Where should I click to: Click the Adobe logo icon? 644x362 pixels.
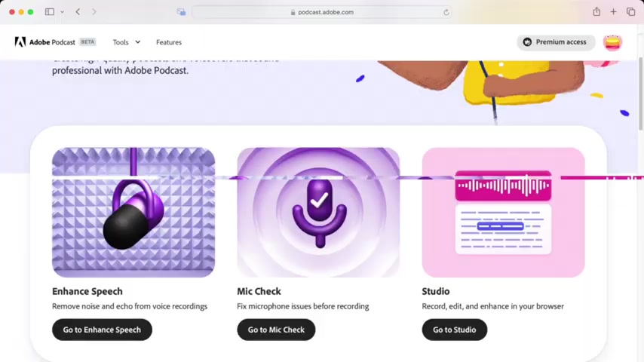coord(20,42)
